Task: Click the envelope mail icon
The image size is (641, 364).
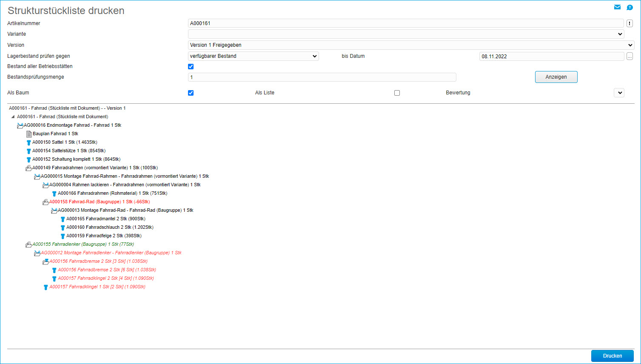Action: 617,7
